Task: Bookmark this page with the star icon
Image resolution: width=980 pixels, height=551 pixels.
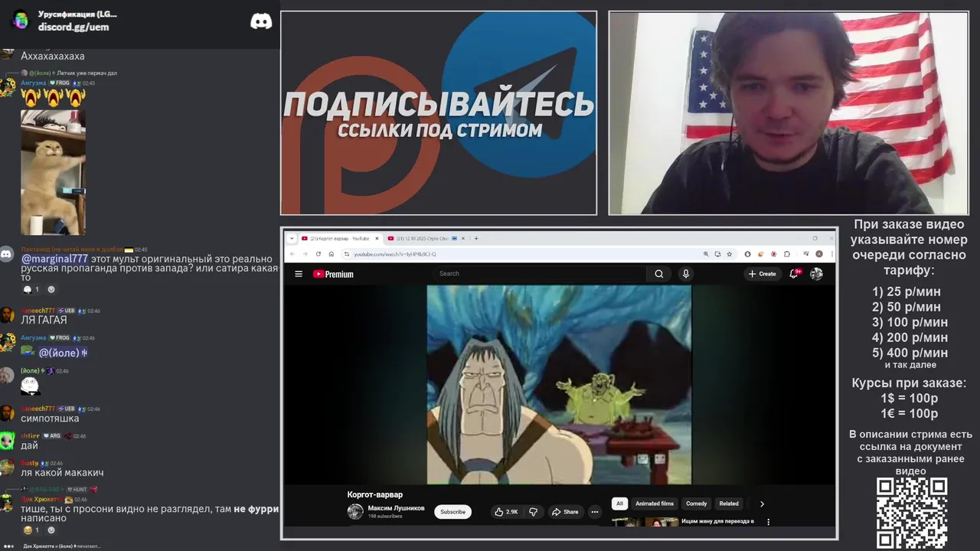Action: pyautogui.click(x=729, y=254)
